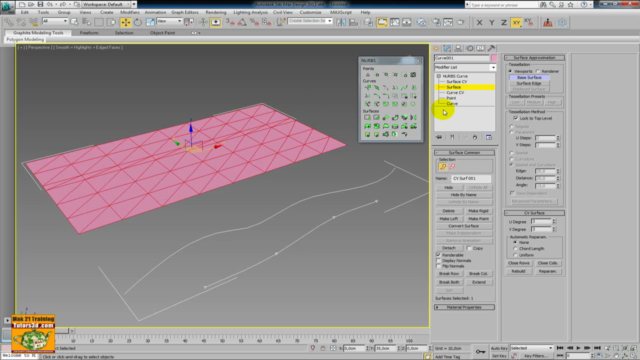Open reference coordinate system View dropdown

(169, 21)
